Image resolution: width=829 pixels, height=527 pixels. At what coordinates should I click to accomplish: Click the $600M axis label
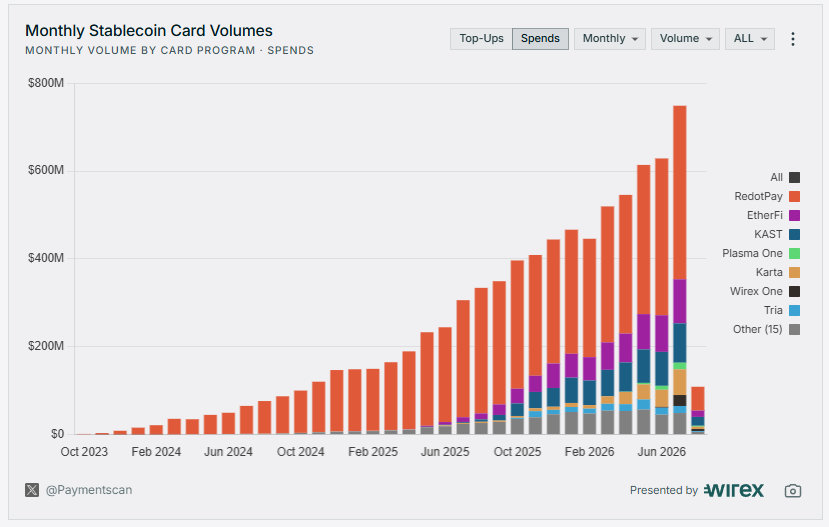[46, 170]
